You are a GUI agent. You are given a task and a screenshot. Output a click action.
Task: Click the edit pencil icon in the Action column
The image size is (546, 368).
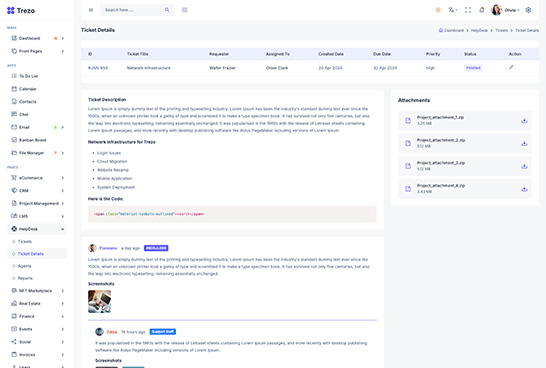pyautogui.click(x=511, y=67)
